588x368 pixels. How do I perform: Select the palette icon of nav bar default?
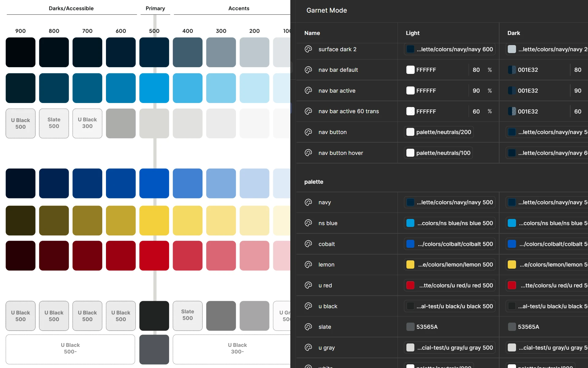(308, 70)
